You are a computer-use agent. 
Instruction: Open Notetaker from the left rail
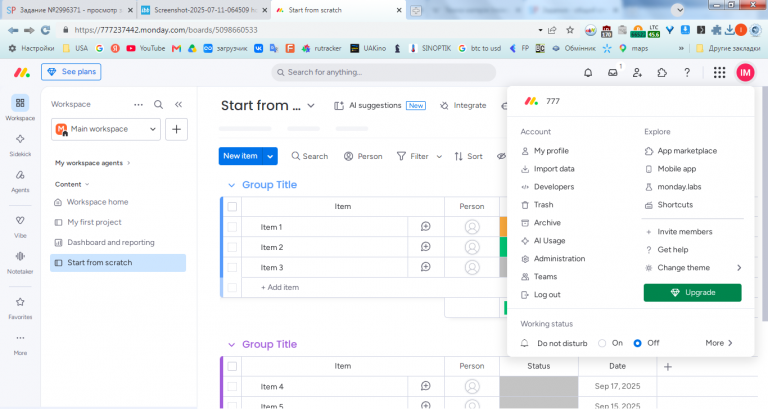(20, 256)
